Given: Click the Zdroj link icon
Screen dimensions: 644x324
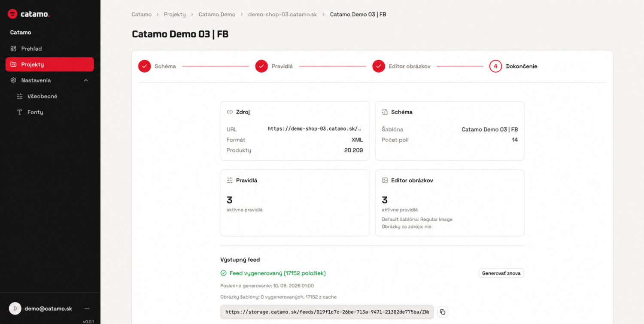Looking at the screenshot, I should click(230, 112).
